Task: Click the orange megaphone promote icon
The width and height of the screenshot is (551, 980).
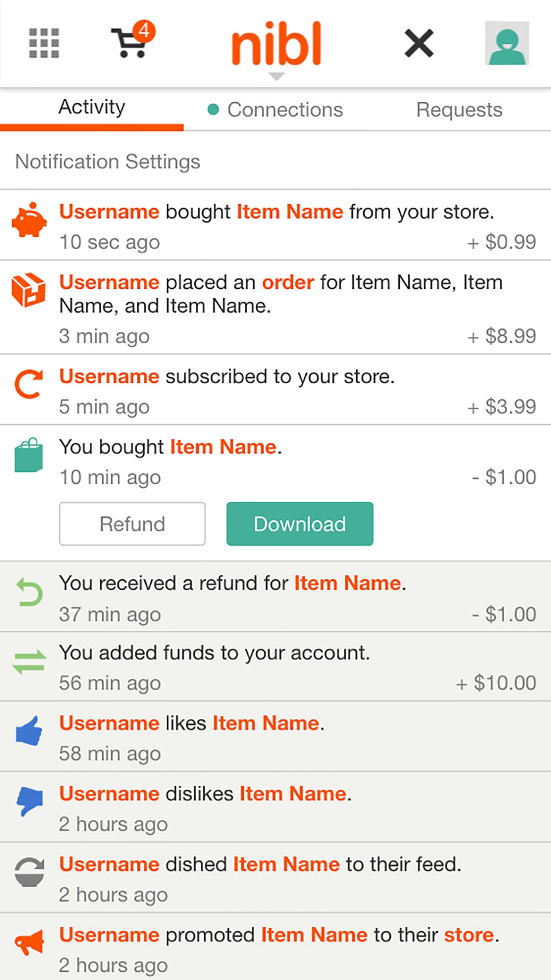Action: pos(29,942)
